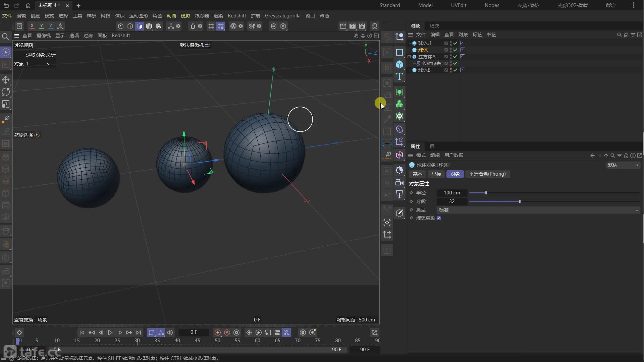Open the 文件 menu in main menu bar
The width and height of the screenshot is (644, 362).
[7, 16]
